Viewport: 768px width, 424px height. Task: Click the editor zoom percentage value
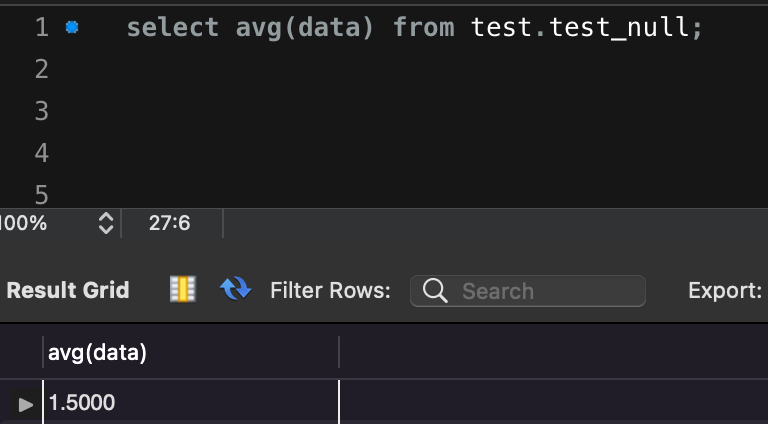[24, 223]
